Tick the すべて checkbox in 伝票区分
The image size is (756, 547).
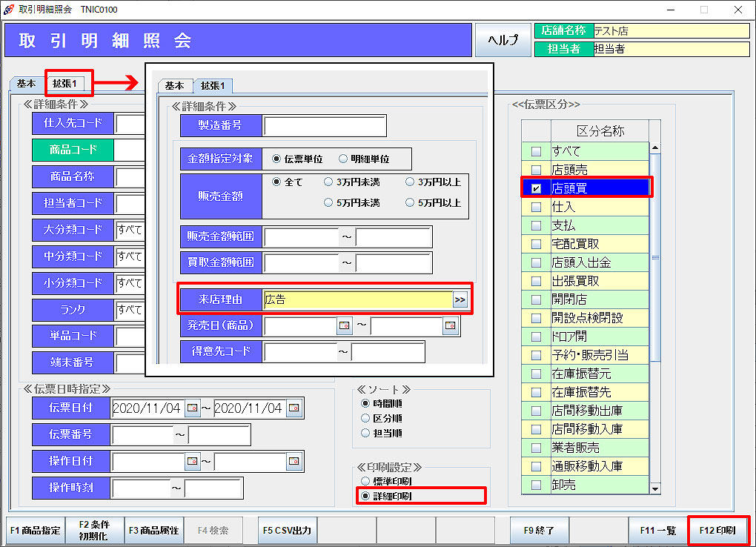pyautogui.click(x=536, y=151)
